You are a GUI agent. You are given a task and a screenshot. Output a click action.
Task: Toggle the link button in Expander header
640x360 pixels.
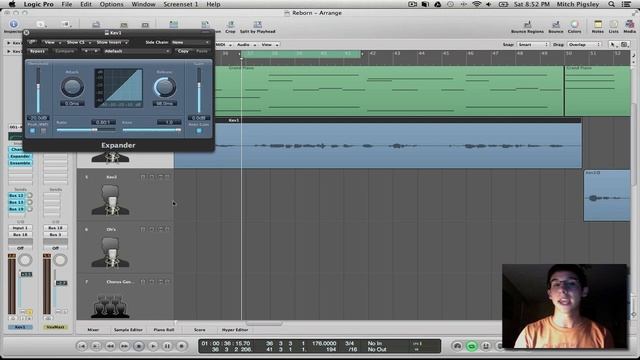(31, 42)
